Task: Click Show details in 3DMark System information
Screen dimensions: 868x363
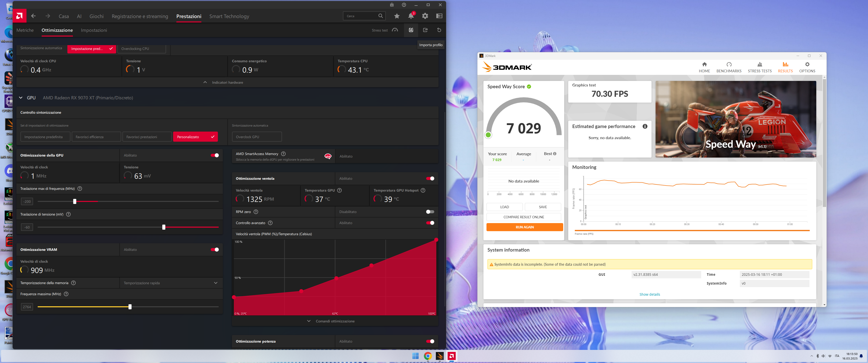Action: [x=649, y=294]
